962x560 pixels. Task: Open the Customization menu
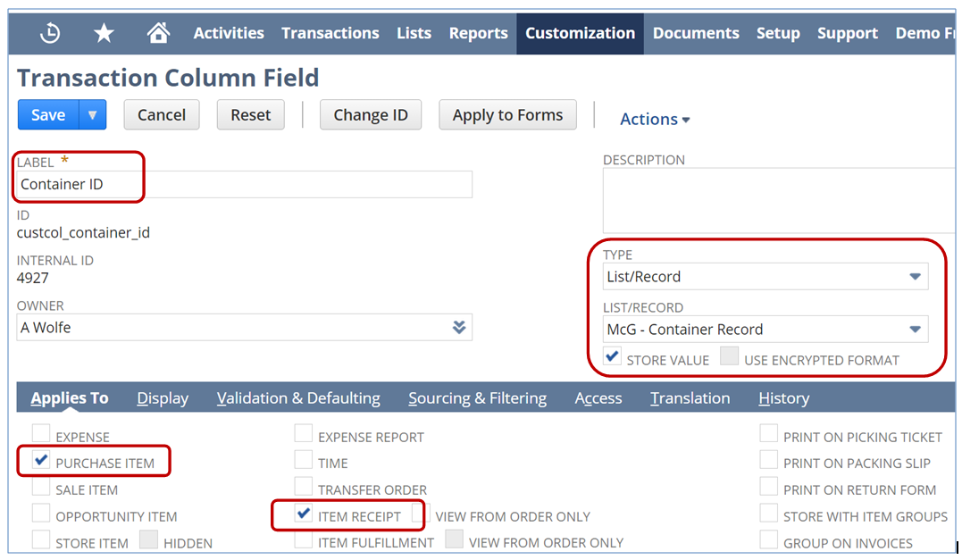(580, 33)
